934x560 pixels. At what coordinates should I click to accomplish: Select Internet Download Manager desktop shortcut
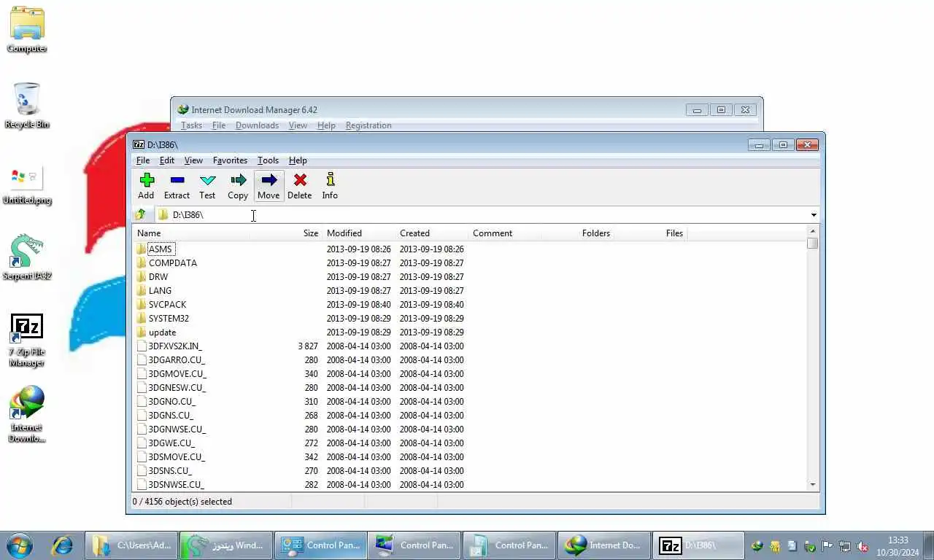point(27,414)
